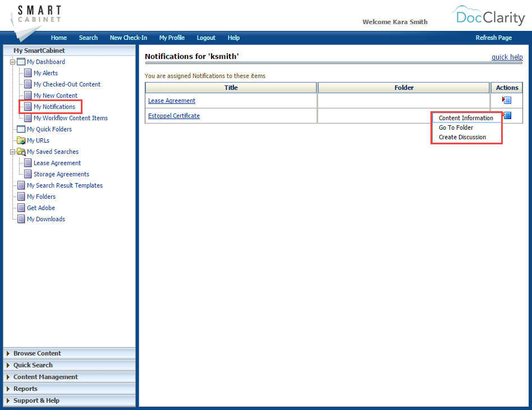Open the Actions icon for Estoppel Certificate
532x410 pixels.
[506, 115]
